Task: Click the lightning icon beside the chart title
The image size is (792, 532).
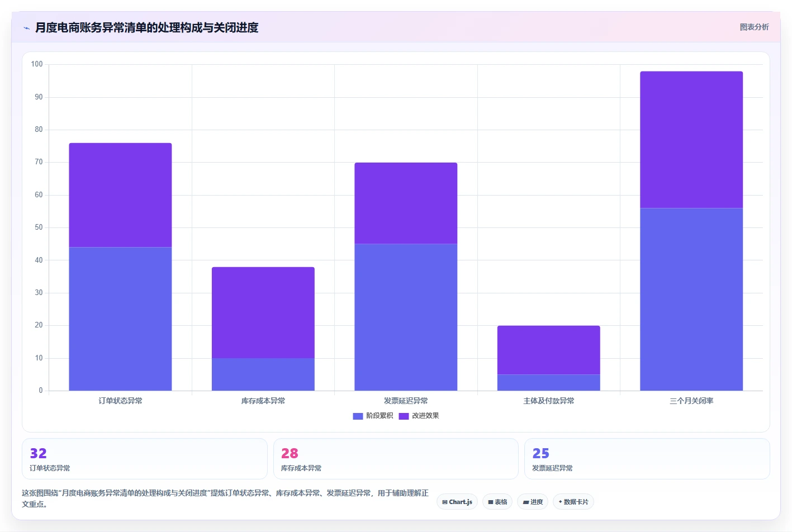Action: click(x=26, y=28)
